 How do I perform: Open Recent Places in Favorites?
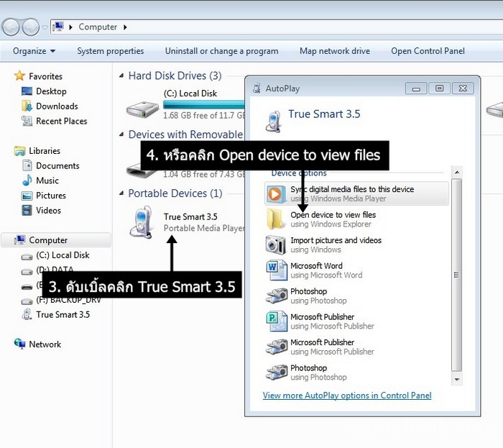point(61,121)
